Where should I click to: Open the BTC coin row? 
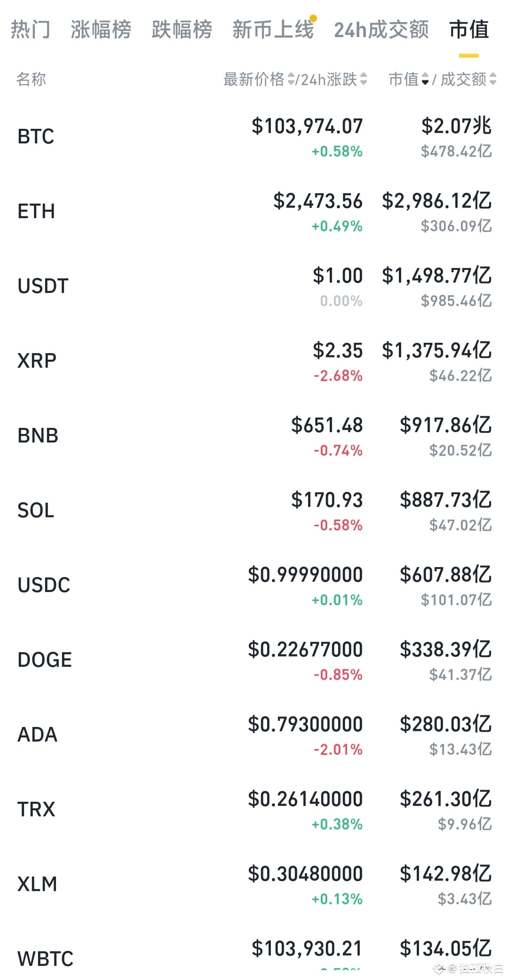pyautogui.click(x=254, y=137)
